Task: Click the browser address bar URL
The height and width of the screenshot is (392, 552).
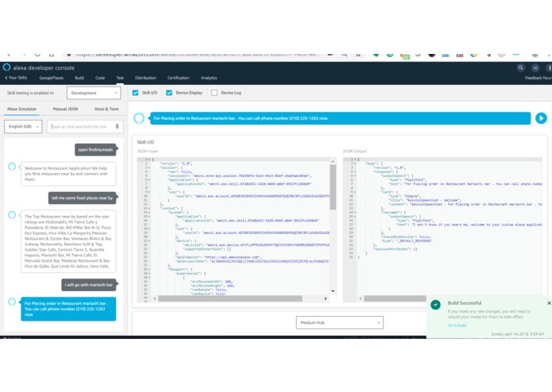Action: (x=197, y=55)
